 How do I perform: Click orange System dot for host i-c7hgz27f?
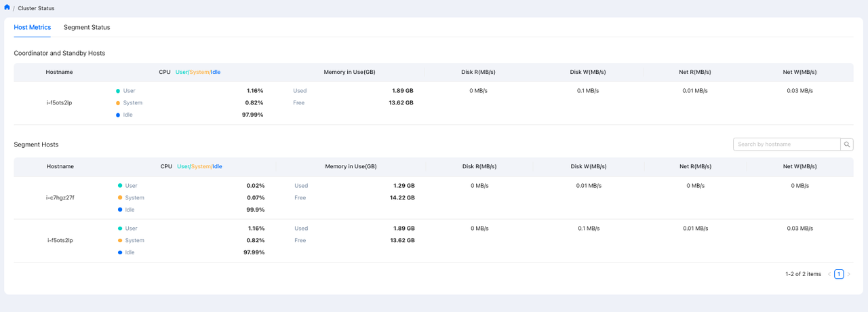click(x=120, y=198)
